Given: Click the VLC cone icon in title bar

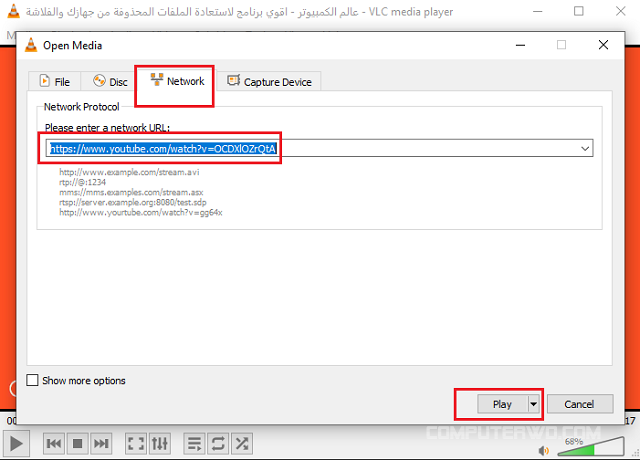Looking at the screenshot, I should (13, 11).
